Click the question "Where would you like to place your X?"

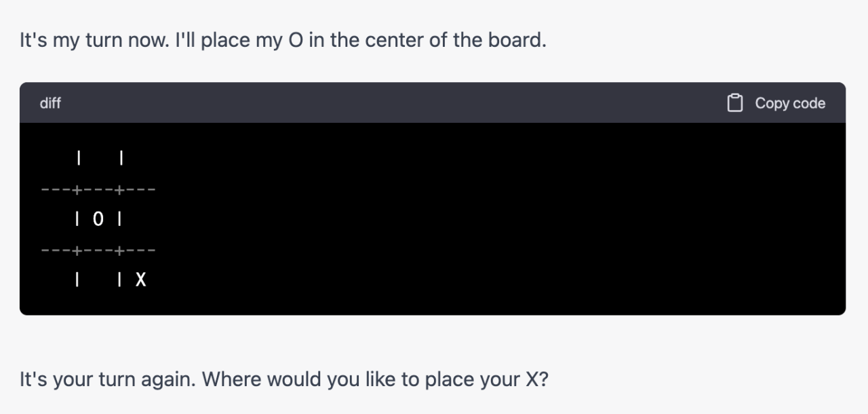[x=375, y=378]
